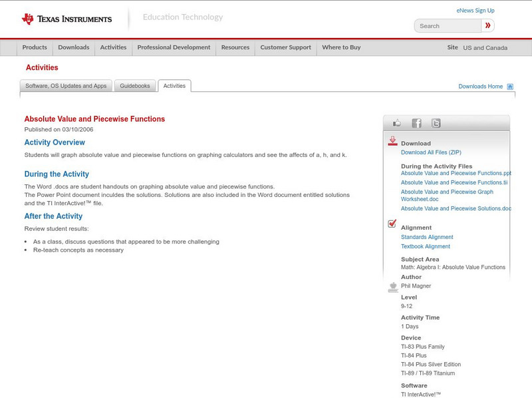
Task: Click in the Search field
Action: (x=448, y=26)
